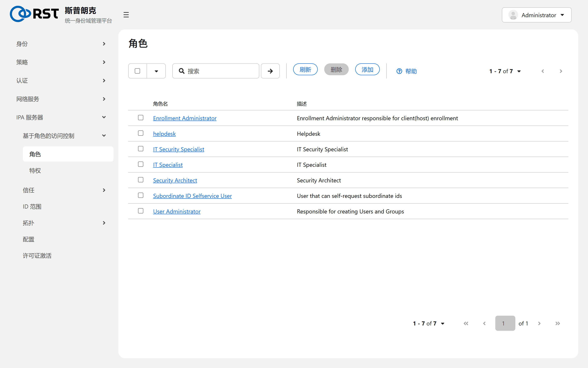Check the helpdesk row checkbox
Viewport: 588px width, 368px height.
(141, 133)
